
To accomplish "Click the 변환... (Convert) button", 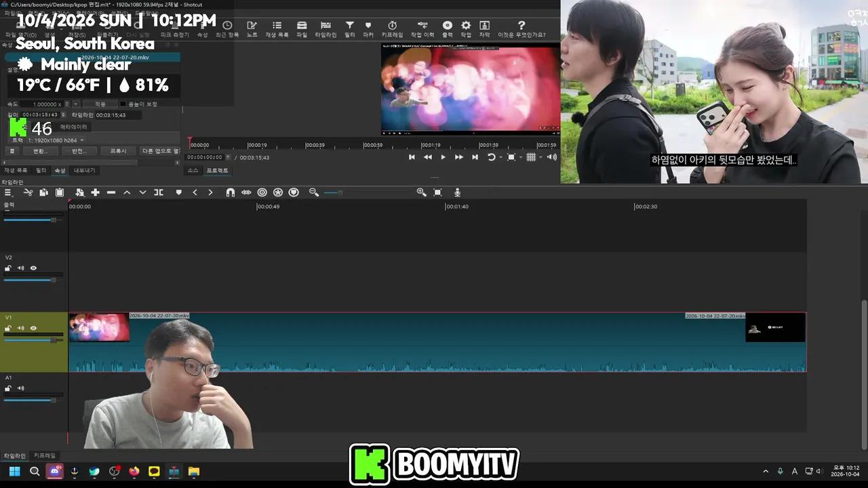I will tap(40, 151).
